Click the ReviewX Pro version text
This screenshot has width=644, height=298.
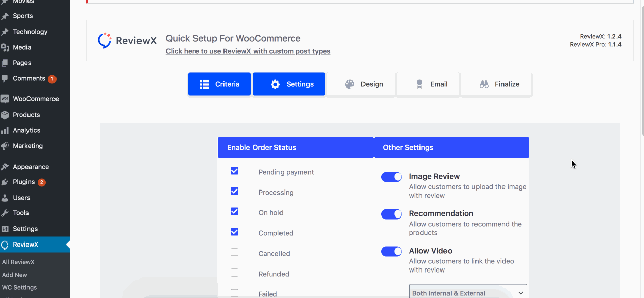point(596,44)
